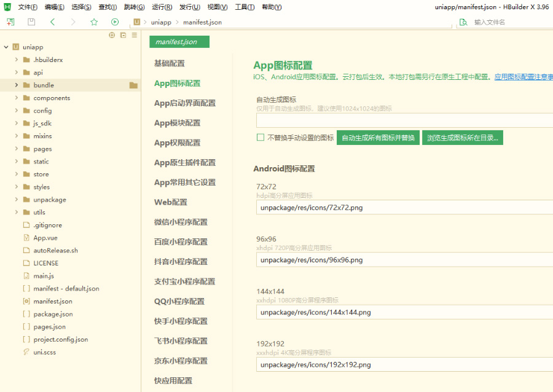Click 自动生成所有图标并替换 button
Viewport: 553px width, 392px height.
(378, 138)
